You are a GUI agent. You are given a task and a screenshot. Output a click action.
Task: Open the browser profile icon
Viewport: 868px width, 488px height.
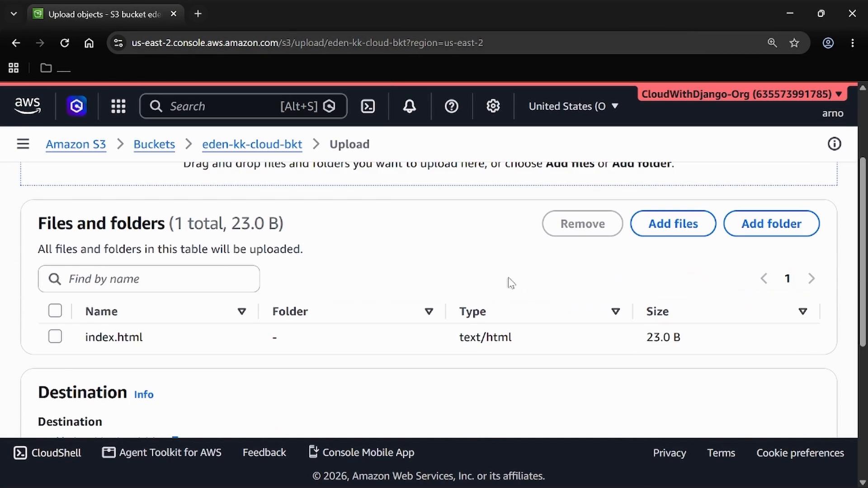pos(828,43)
